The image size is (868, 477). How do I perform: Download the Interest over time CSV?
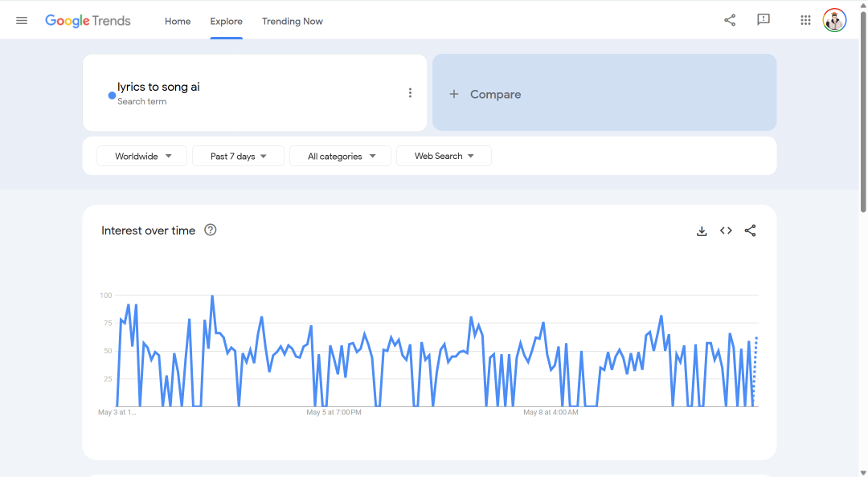(702, 230)
